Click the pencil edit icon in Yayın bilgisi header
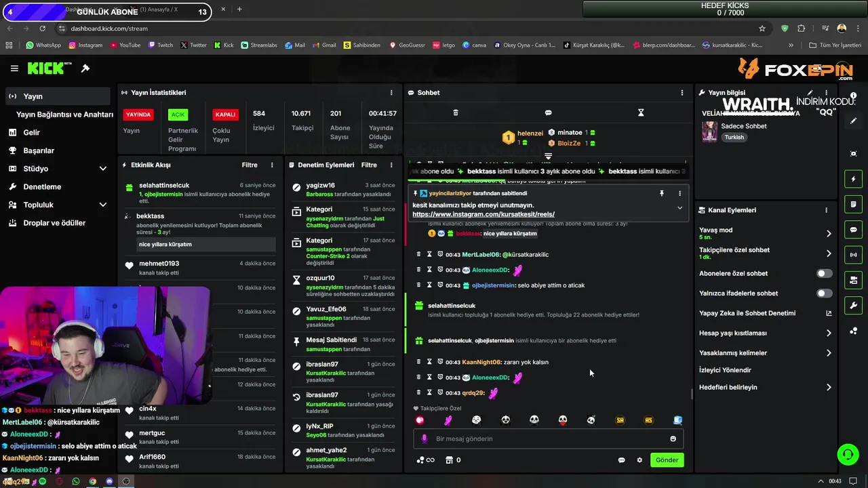This screenshot has width=868, height=488. pos(810,93)
